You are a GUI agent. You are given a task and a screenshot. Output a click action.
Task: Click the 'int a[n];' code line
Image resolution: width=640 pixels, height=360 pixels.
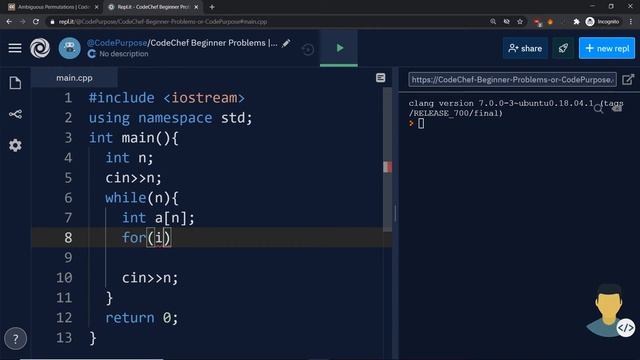(x=158, y=218)
